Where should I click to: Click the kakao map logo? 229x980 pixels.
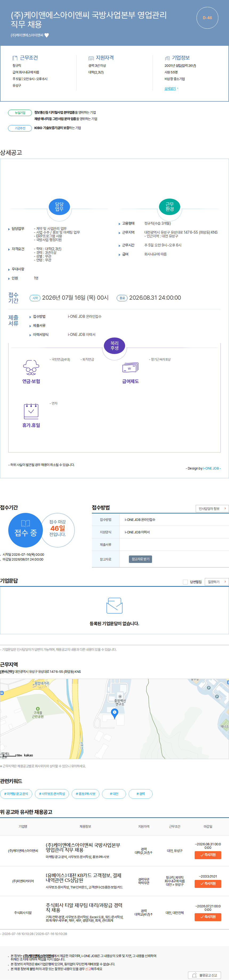tap(28, 755)
